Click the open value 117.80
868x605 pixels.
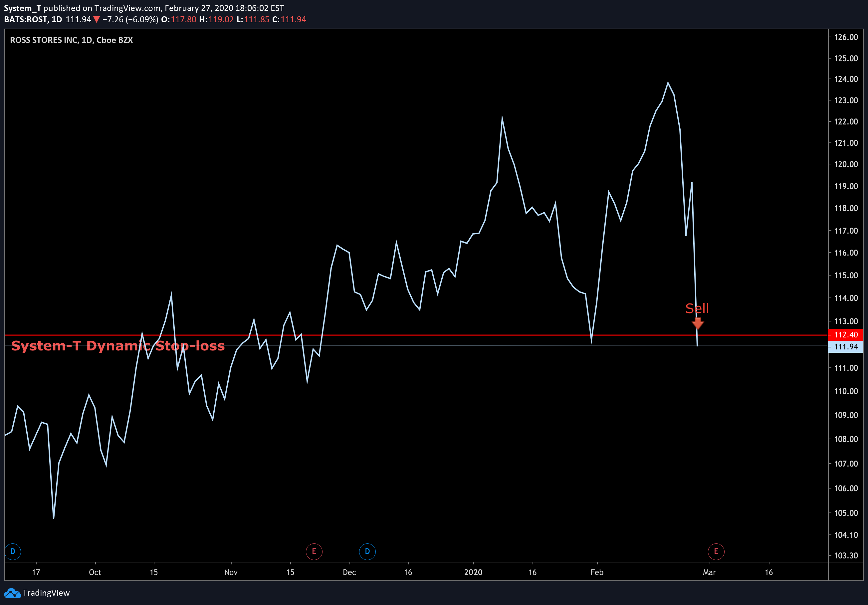pyautogui.click(x=183, y=19)
